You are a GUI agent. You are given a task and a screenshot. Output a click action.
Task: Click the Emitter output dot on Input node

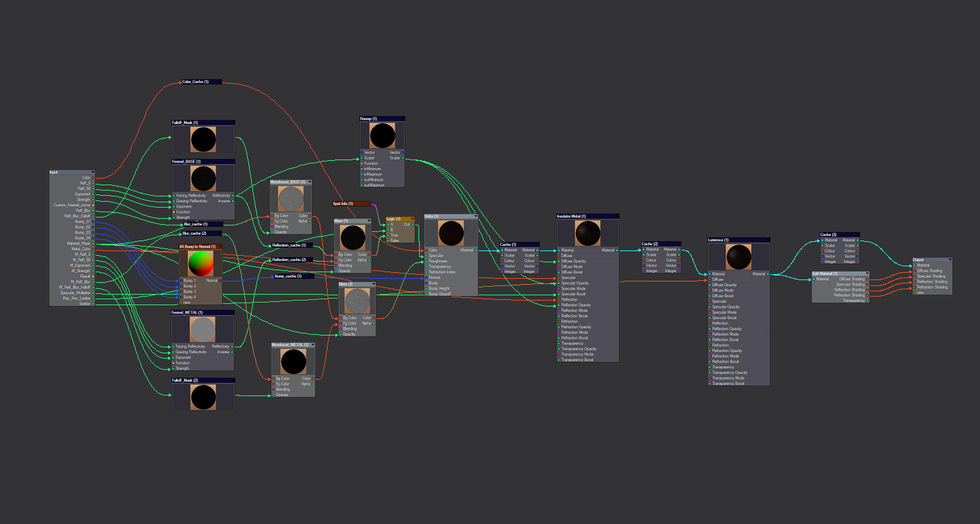point(93,304)
